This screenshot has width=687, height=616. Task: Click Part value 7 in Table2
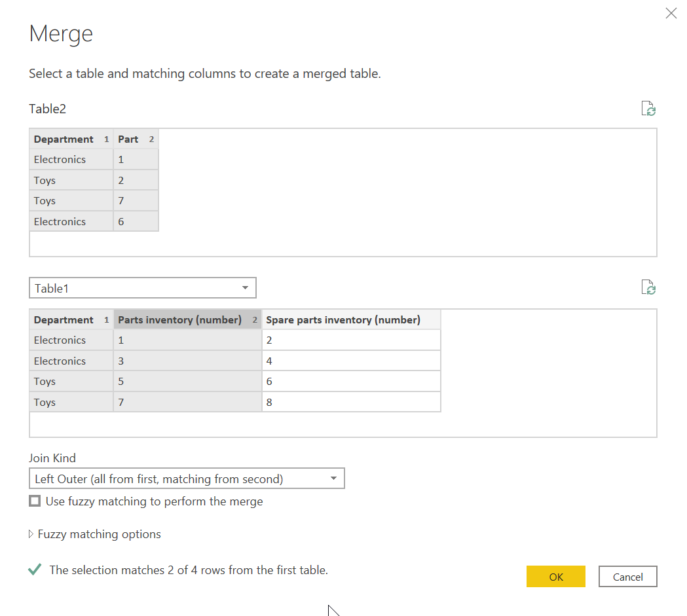tap(136, 201)
